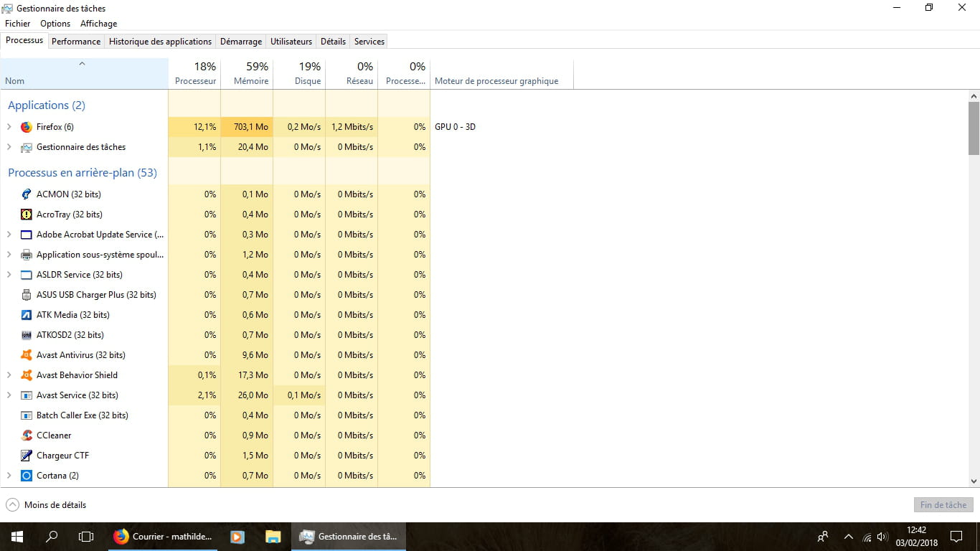Click the Gestionnaire des tâches process icon
Image resolution: width=980 pixels, height=551 pixels.
point(27,147)
